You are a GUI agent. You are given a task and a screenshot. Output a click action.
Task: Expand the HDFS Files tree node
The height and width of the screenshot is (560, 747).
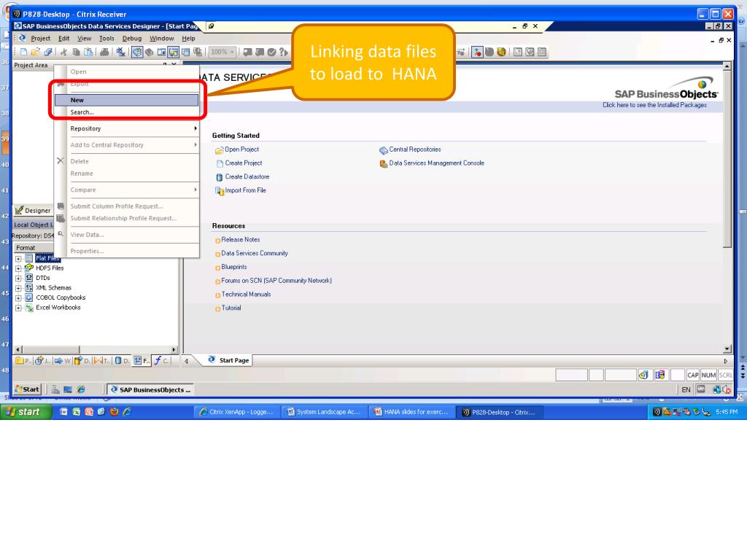(x=18, y=268)
